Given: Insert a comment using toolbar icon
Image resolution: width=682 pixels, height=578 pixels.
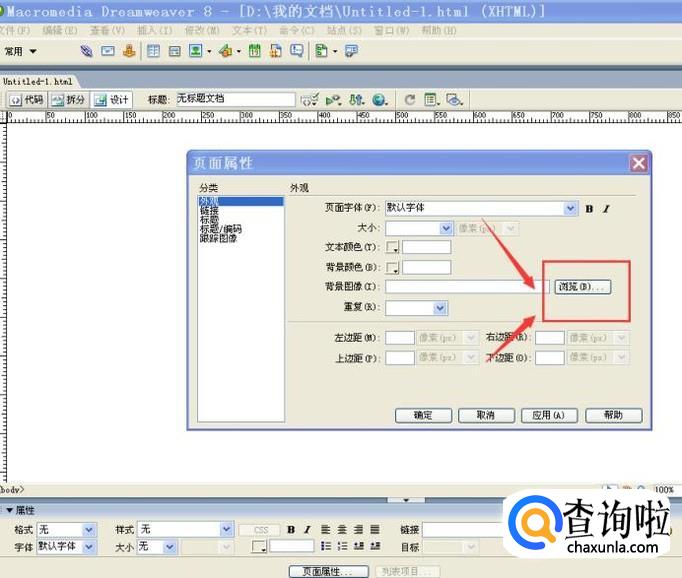Looking at the screenshot, I should 297,51.
